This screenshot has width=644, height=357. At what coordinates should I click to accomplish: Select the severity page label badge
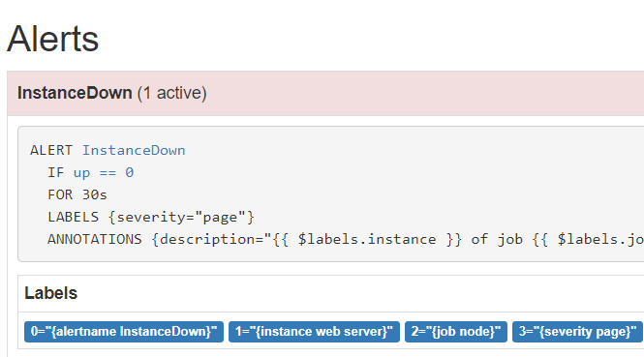(577, 332)
